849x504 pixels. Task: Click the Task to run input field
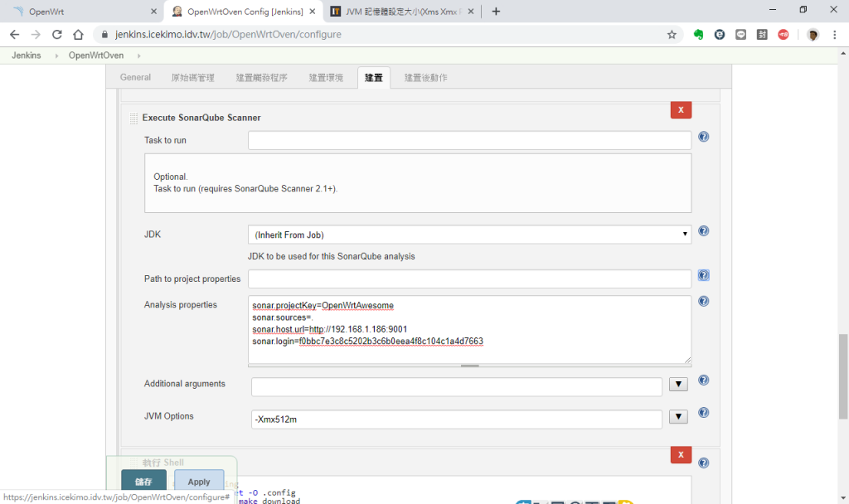pyautogui.click(x=469, y=140)
